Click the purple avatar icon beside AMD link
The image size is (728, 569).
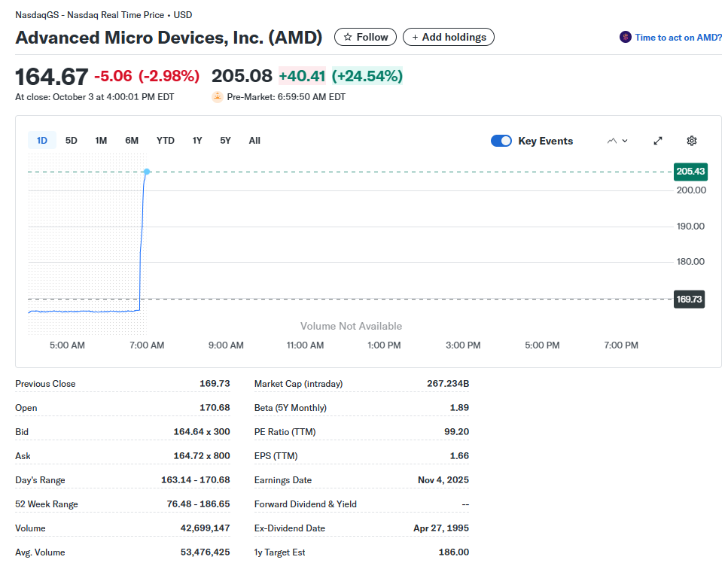click(x=626, y=37)
